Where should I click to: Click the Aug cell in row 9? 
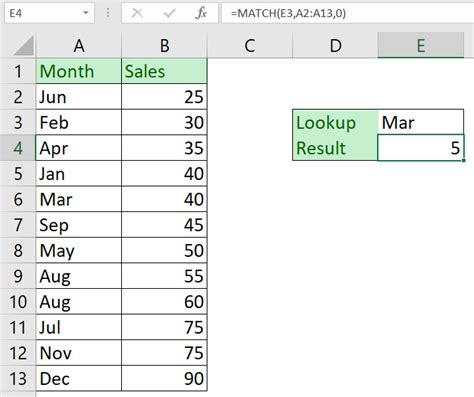pyautogui.click(x=79, y=276)
